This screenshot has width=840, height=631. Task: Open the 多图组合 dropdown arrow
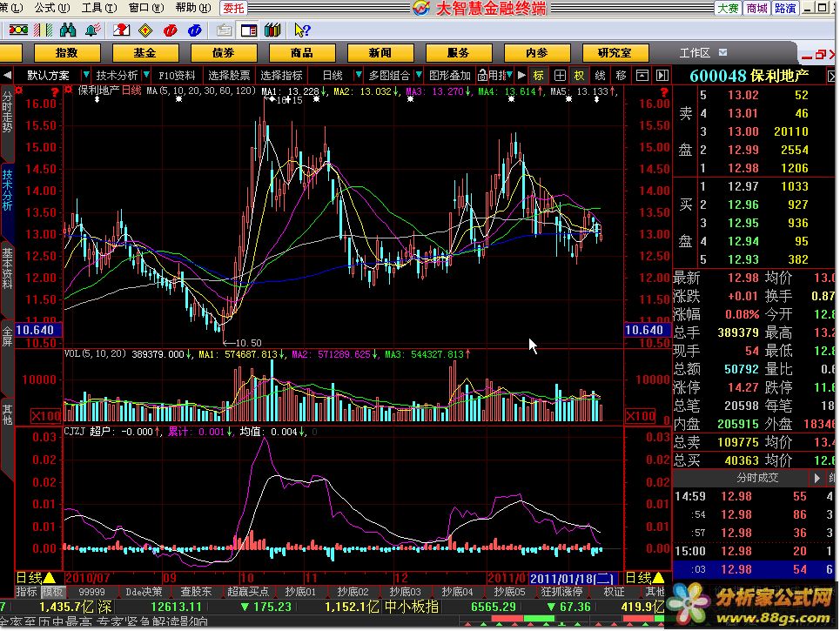click(419, 75)
